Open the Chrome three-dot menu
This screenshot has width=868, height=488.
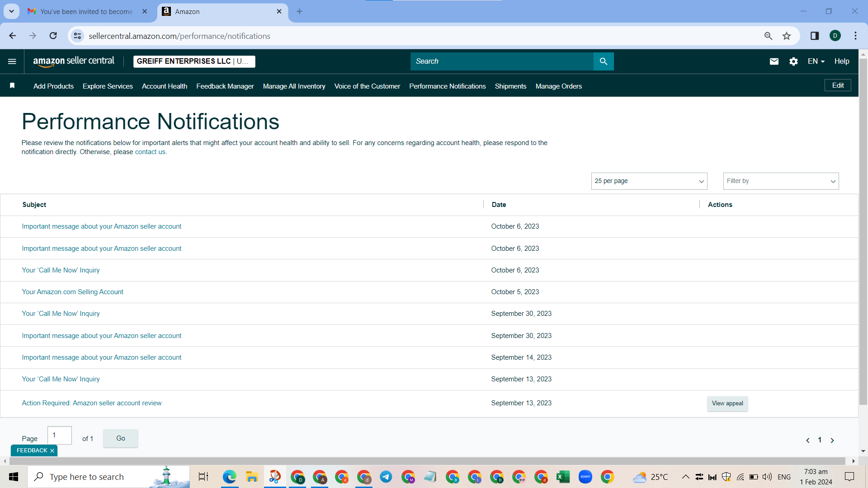(x=855, y=36)
